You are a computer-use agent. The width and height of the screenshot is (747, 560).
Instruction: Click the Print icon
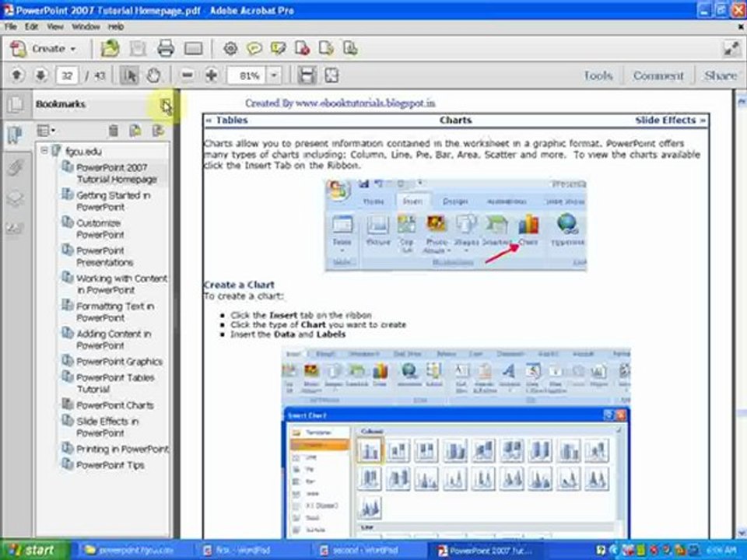click(x=165, y=48)
